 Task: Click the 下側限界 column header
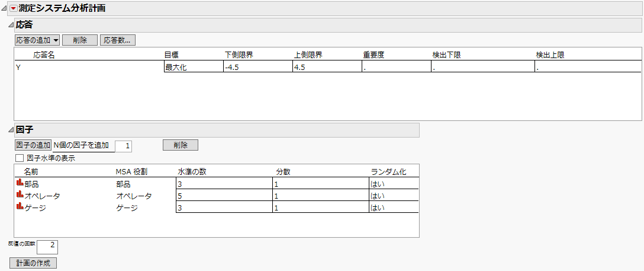[x=240, y=55]
